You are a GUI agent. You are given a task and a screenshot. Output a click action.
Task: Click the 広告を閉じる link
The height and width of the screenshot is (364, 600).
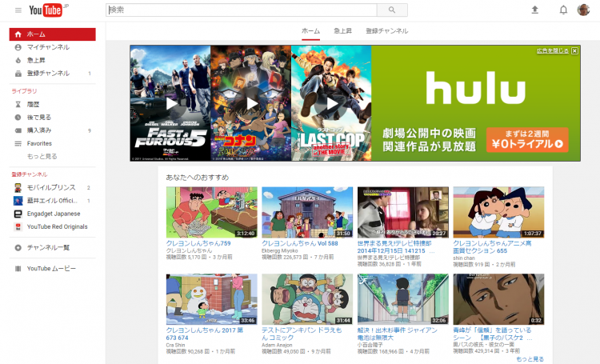coord(553,51)
